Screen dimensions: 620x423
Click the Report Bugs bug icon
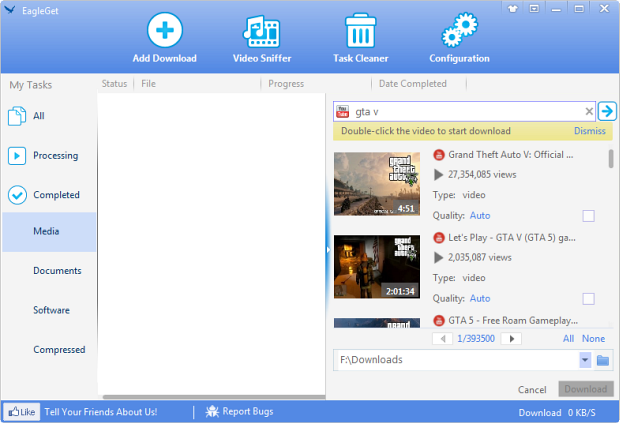212,412
